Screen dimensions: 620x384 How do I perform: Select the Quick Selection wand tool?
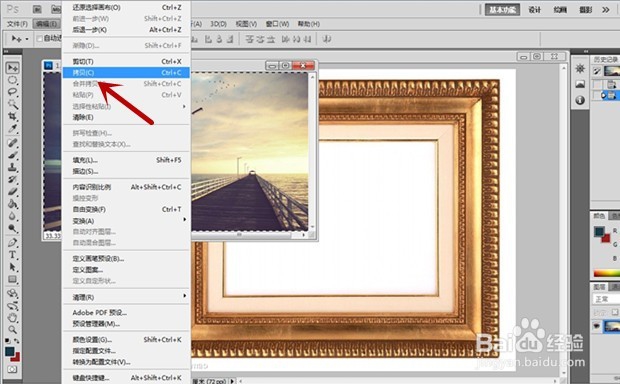(13, 104)
